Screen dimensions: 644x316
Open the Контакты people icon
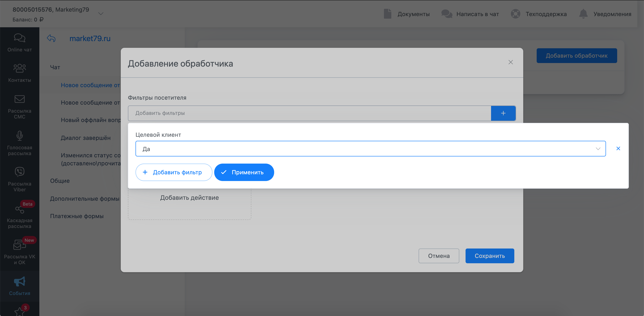(19, 68)
